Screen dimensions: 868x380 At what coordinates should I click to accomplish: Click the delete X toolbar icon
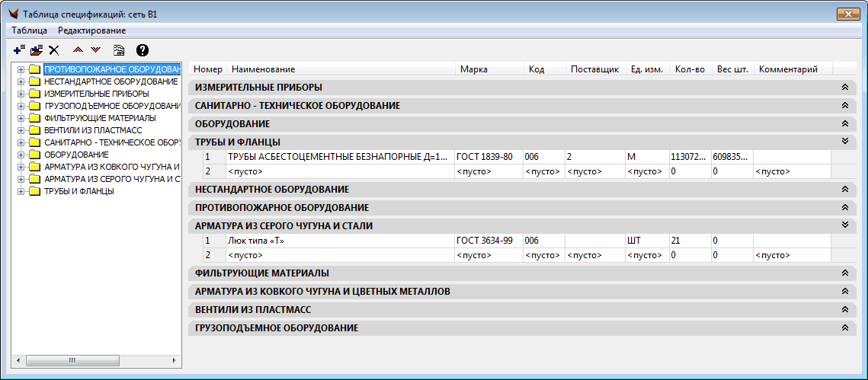coord(54,50)
